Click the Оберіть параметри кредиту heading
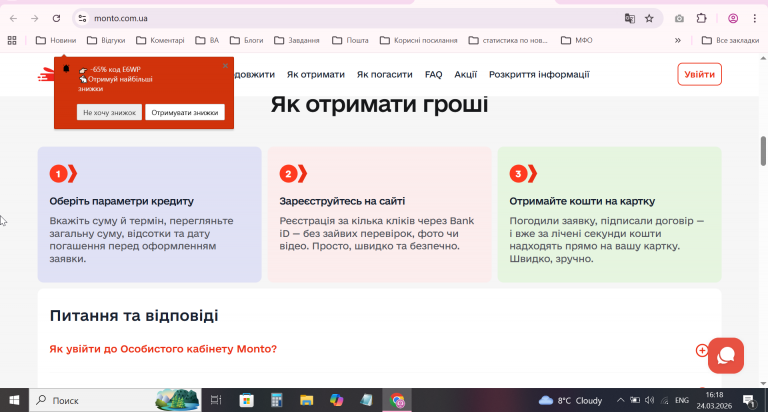768x412 pixels. (121, 201)
